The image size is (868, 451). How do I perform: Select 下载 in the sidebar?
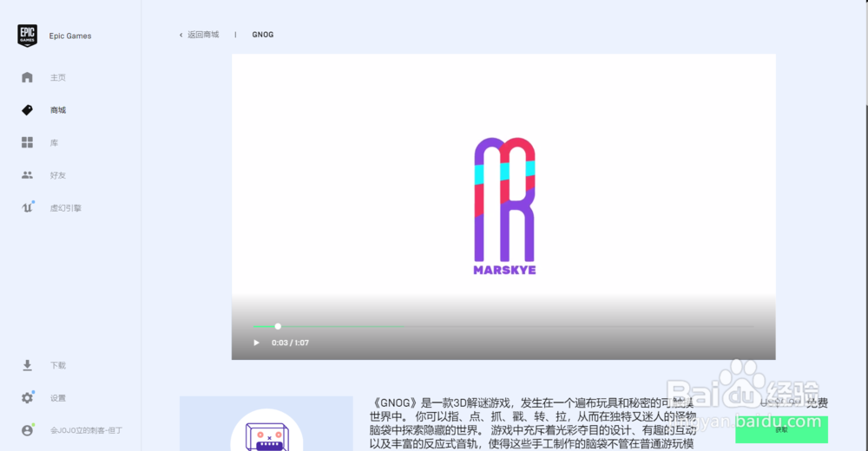tap(57, 365)
